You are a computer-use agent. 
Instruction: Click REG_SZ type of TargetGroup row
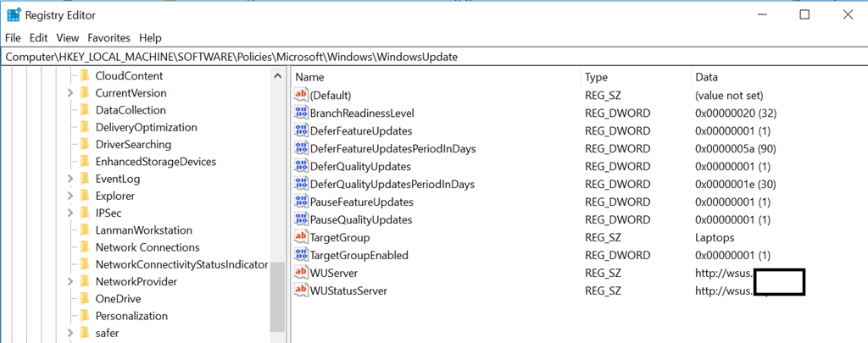[603, 237]
